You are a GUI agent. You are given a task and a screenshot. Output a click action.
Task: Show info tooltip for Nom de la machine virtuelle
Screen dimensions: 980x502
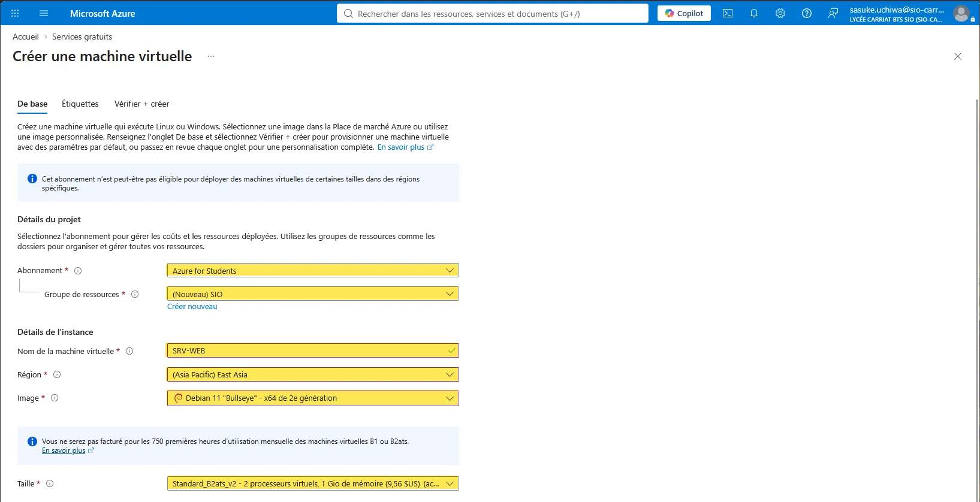click(129, 351)
